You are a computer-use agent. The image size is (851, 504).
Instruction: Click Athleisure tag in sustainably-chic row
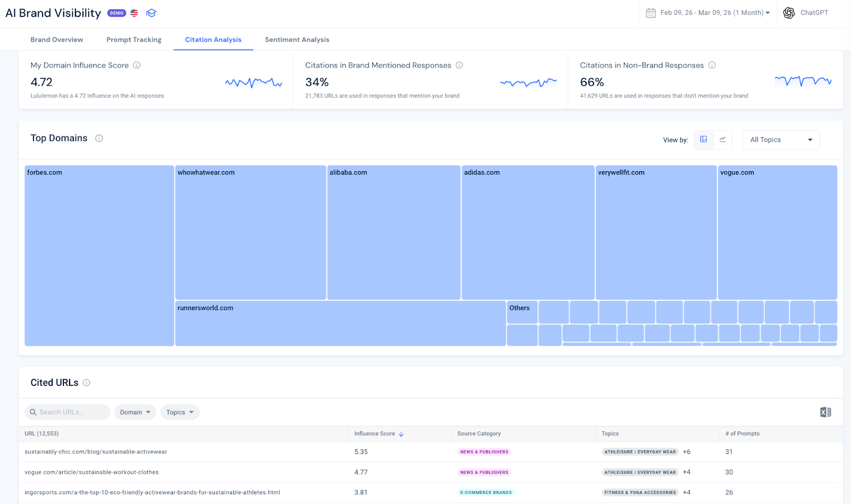tap(640, 452)
